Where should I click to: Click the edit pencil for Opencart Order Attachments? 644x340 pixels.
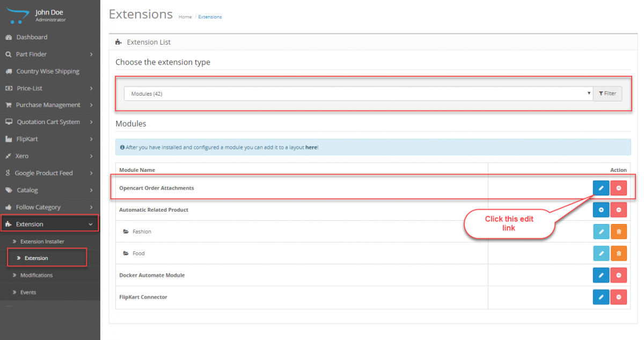pyautogui.click(x=601, y=187)
